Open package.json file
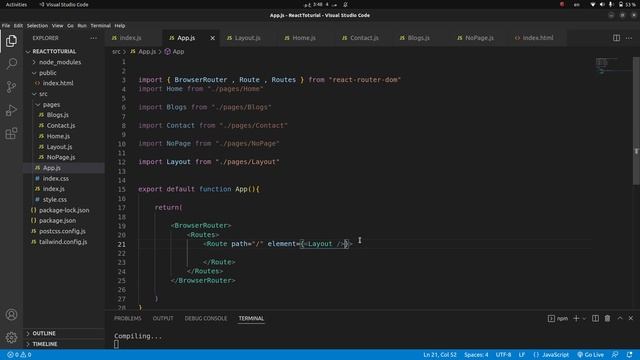The width and height of the screenshot is (640, 360). pos(57,220)
